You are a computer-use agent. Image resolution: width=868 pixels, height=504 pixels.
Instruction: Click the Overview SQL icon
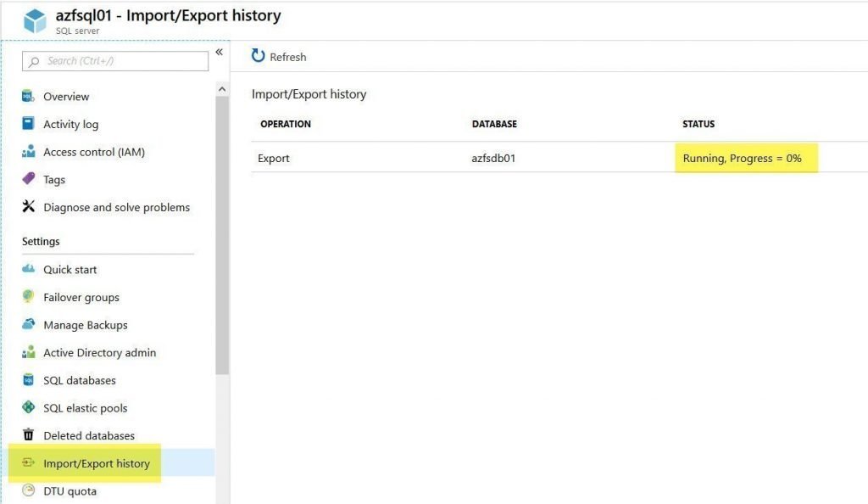click(28, 96)
